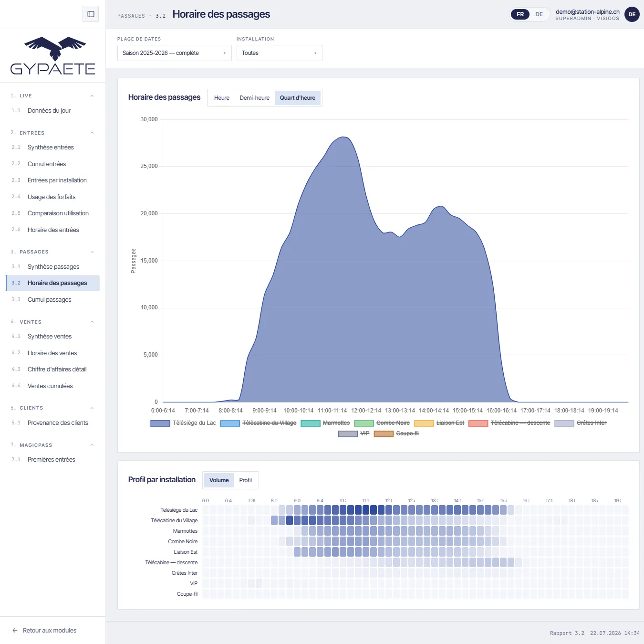Toggle Télésiège du Lac series in legend

183,423
